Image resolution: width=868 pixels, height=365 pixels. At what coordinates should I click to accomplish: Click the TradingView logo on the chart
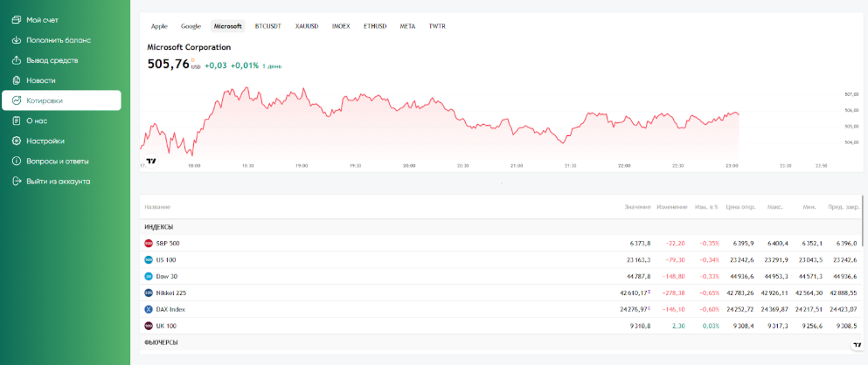pos(151,161)
